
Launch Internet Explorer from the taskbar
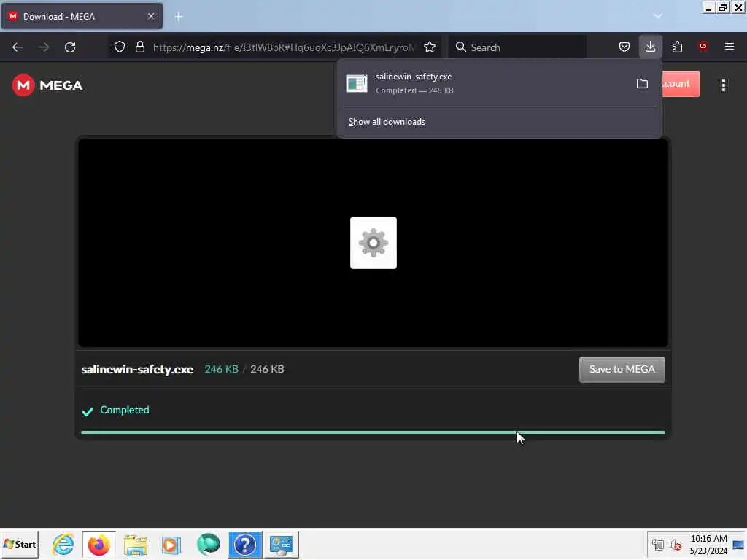point(63,544)
